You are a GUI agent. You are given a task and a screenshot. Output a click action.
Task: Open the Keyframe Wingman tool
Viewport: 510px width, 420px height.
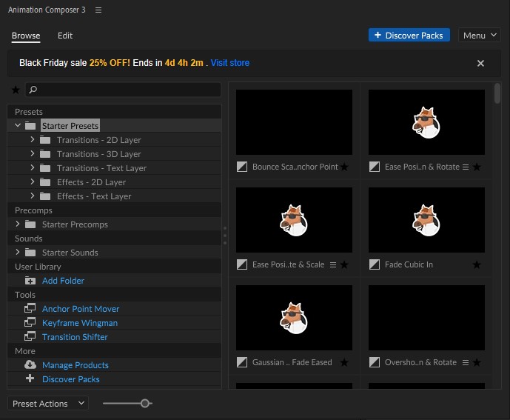[x=80, y=323]
